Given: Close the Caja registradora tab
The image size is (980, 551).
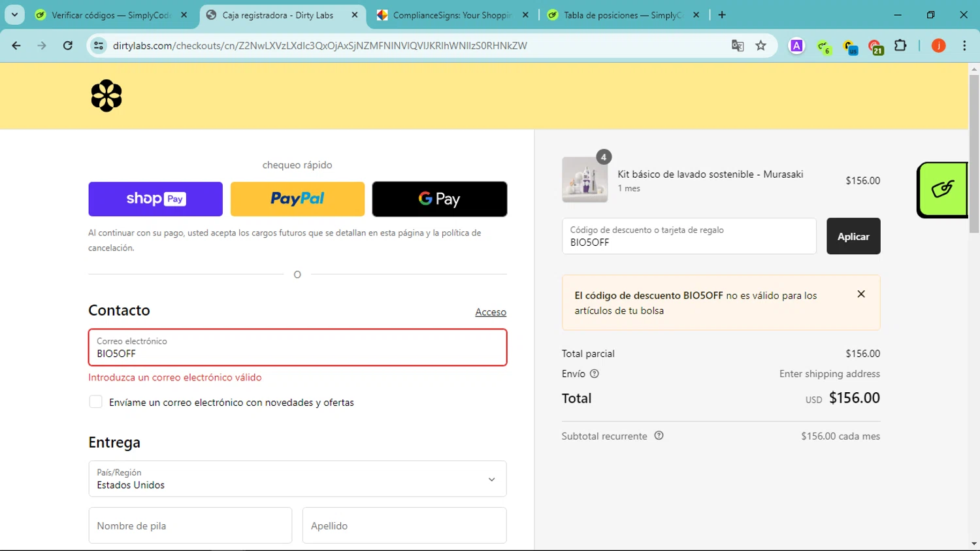Looking at the screenshot, I should [x=355, y=15].
